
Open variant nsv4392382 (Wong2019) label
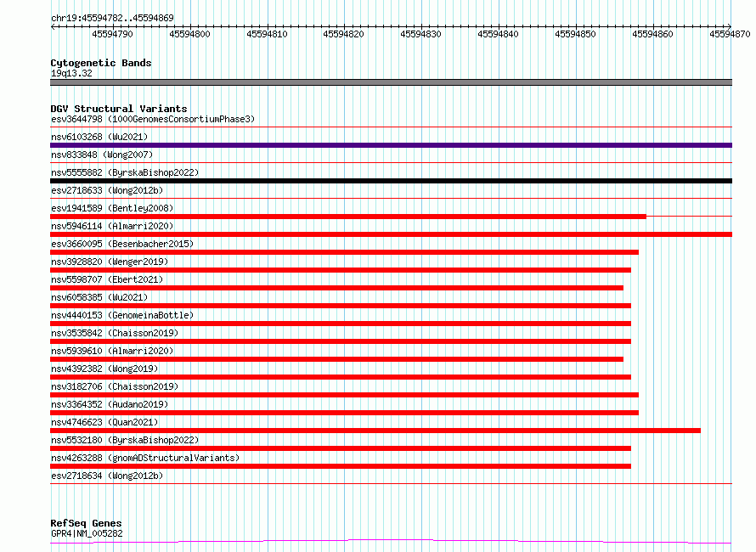[x=104, y=369]
